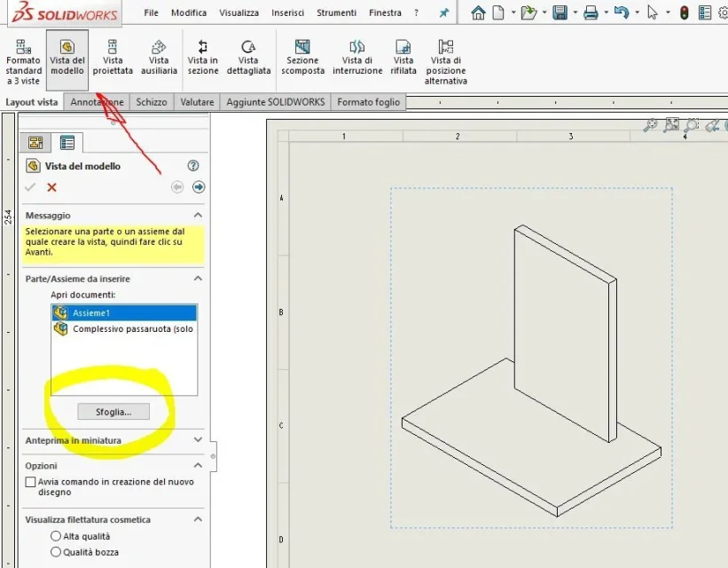Select Qualità bozza radio button

(56, 552)
